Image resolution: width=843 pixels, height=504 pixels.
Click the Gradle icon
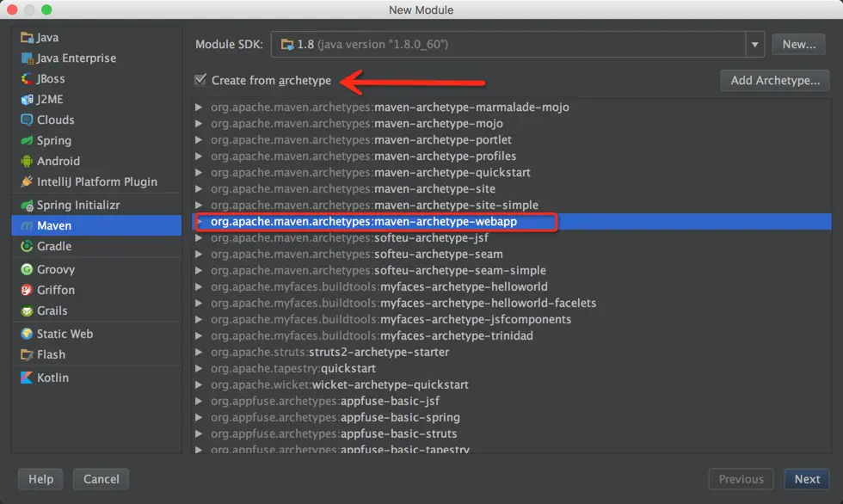[27, 246]
